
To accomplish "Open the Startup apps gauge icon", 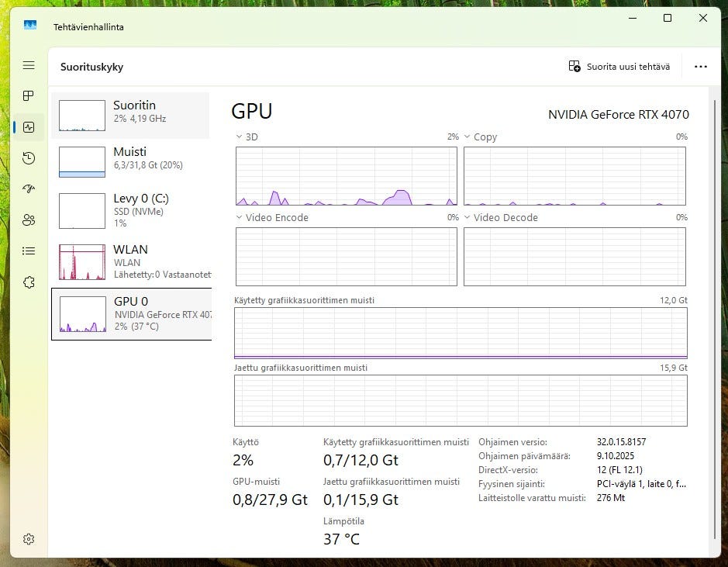I will (x=29, y=189).
